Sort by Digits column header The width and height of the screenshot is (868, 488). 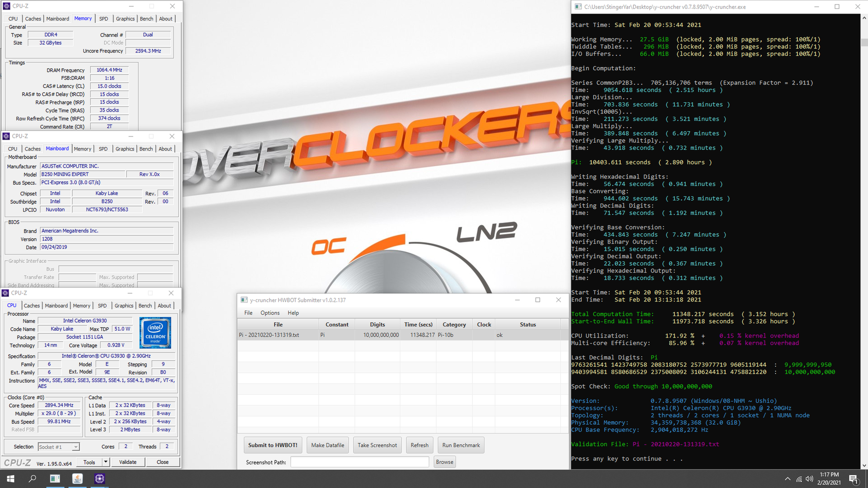pyautogui.click(x=377, y=324)
